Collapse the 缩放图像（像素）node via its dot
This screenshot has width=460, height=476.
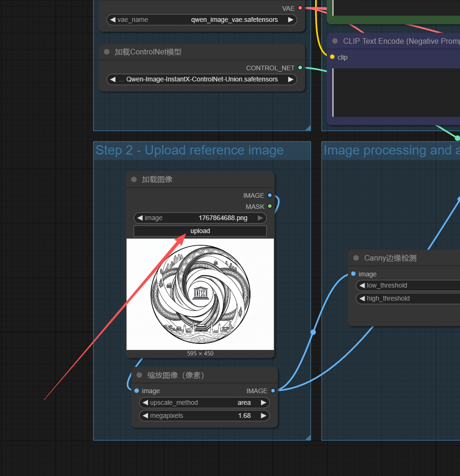point(140,375)
